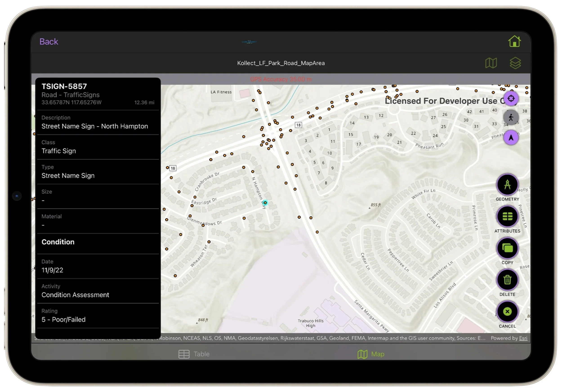This screenshot has width=562, height=392.
Task: Open the Geometry edit tool
Action: coord(507,185)
